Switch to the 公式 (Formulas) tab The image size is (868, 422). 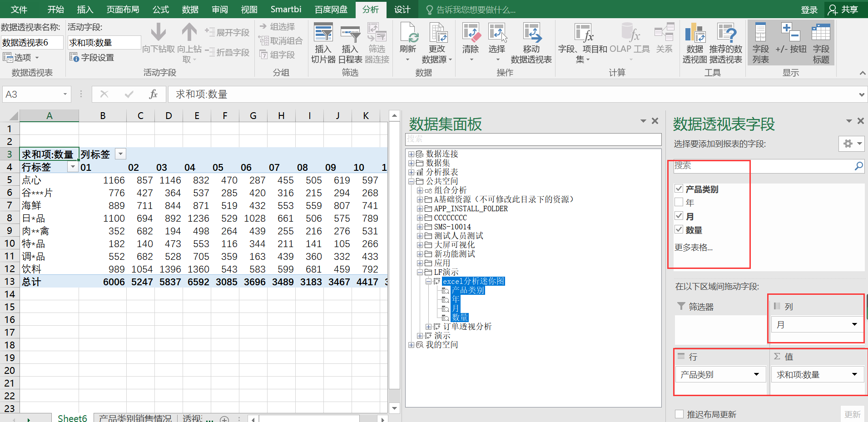pos(160,10)
